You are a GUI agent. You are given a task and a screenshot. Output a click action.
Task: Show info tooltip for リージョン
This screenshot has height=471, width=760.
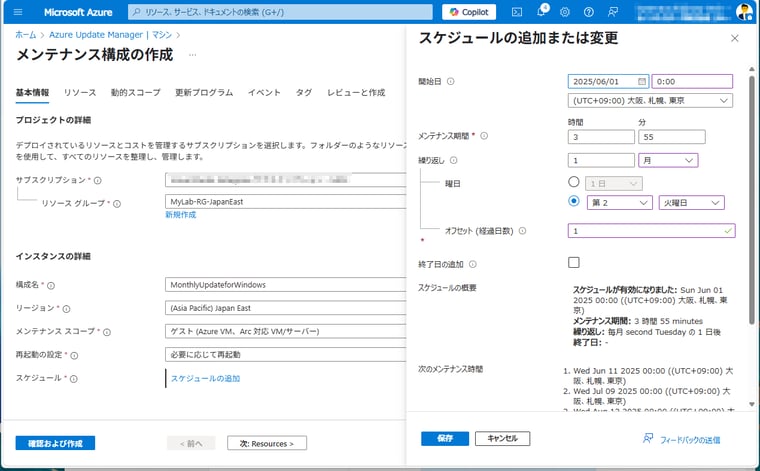coord(66,309)
